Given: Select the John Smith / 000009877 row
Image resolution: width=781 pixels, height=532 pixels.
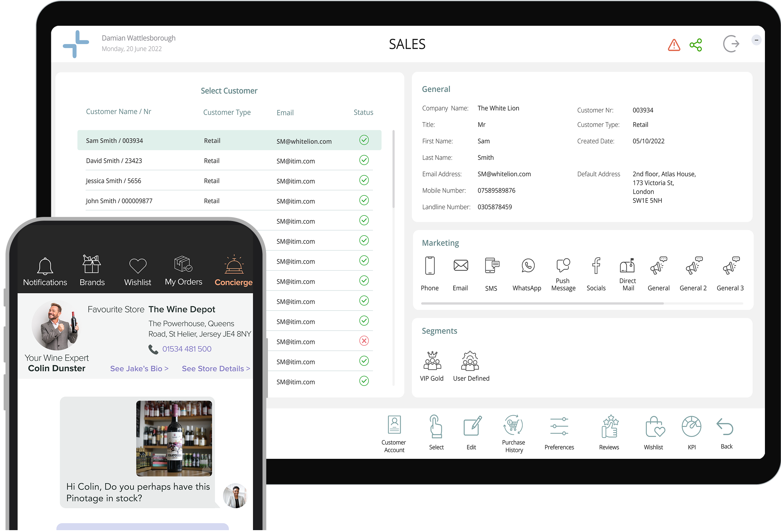Looking at the screenshot, I should coord(229,201).
